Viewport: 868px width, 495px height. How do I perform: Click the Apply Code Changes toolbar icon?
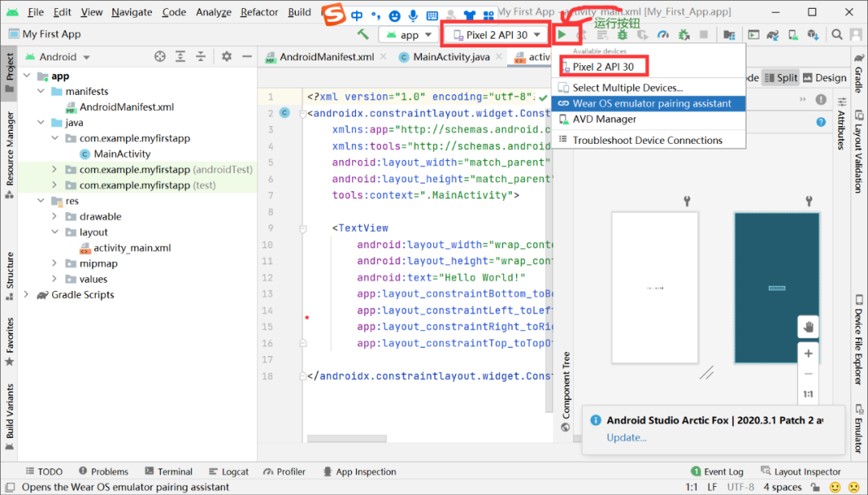point(602,35)
